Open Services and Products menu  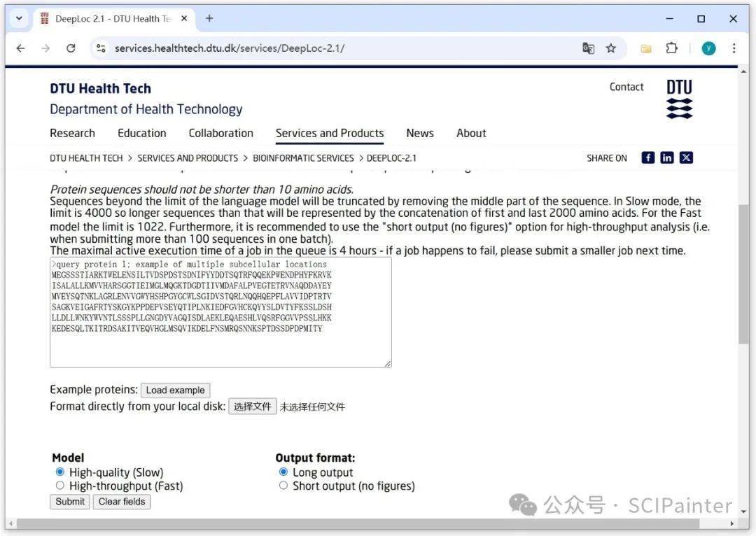(x=330, y=133)
